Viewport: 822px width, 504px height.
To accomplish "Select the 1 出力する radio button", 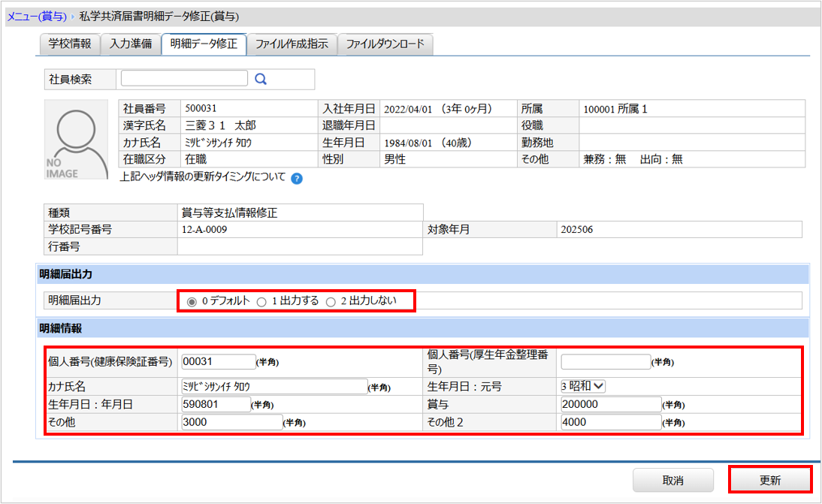I will tap(261, 302).
